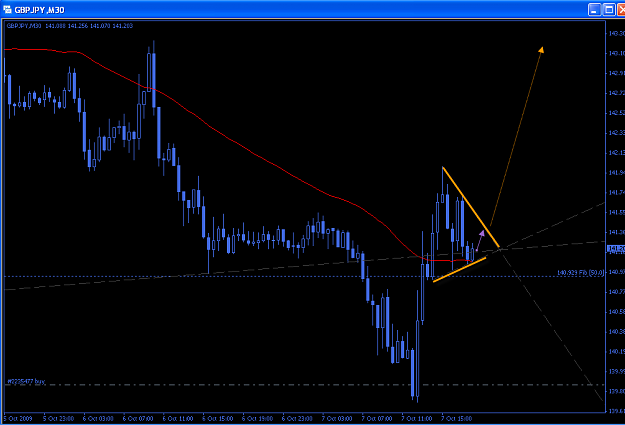
Task: Click the 142.33 price scale label
Action: (616, 133)
